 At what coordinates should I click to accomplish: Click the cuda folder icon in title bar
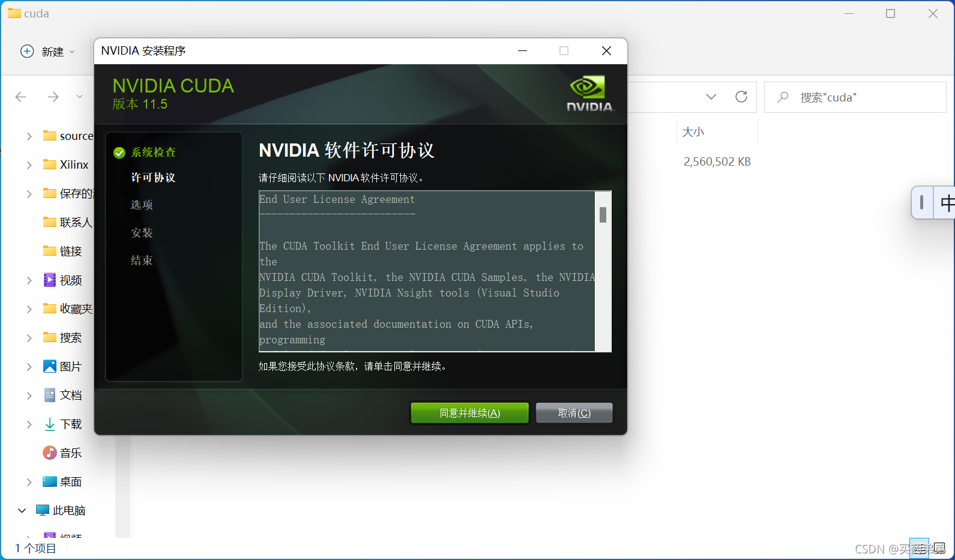[14, 13]
